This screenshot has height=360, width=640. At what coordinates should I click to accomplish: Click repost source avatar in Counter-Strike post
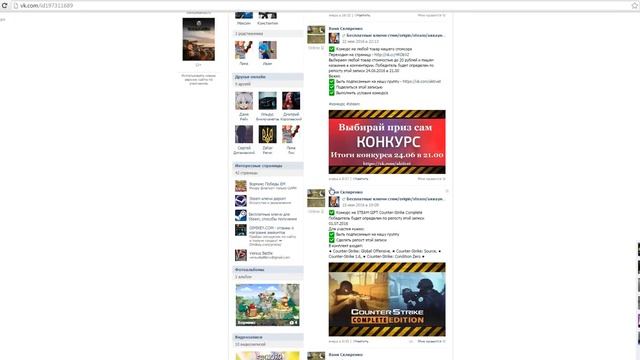(x=334, y=202)
